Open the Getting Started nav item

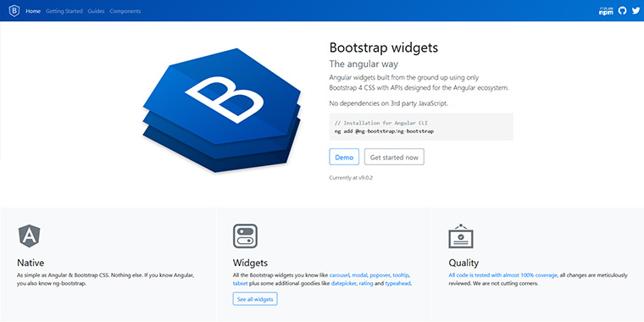point(64,11)
